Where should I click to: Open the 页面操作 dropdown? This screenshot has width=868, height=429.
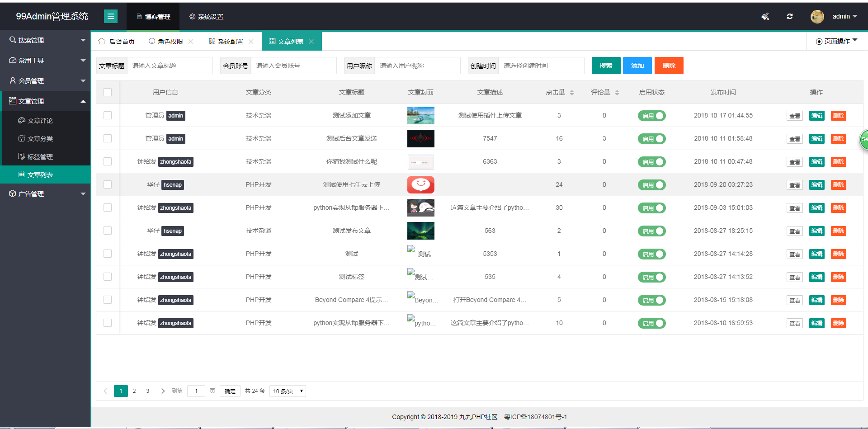pos(836,41)
